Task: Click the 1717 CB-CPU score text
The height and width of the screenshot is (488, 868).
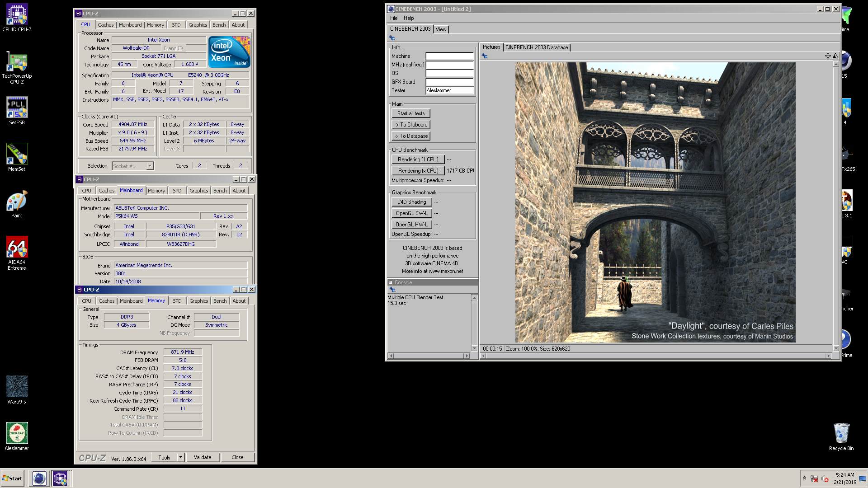Action: 460,171
